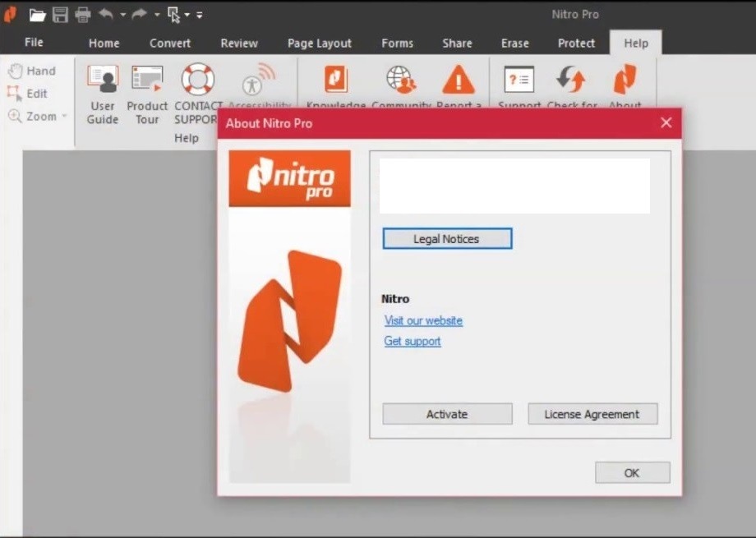
Task: Open the Customize Quick Access Toolbar dropdown
Action: tap(199, 15)
